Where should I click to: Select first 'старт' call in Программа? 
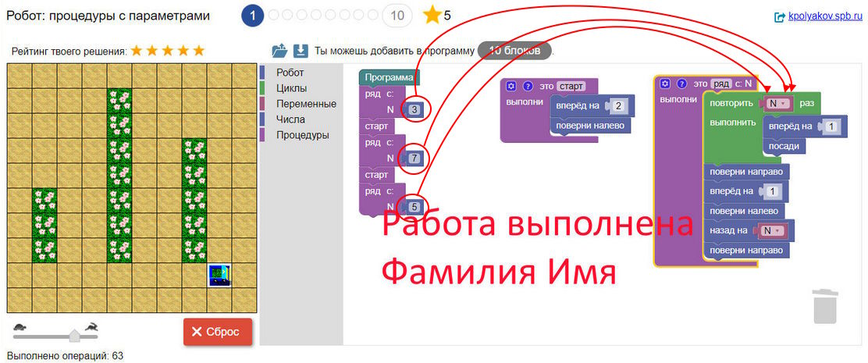click(376, 126)
